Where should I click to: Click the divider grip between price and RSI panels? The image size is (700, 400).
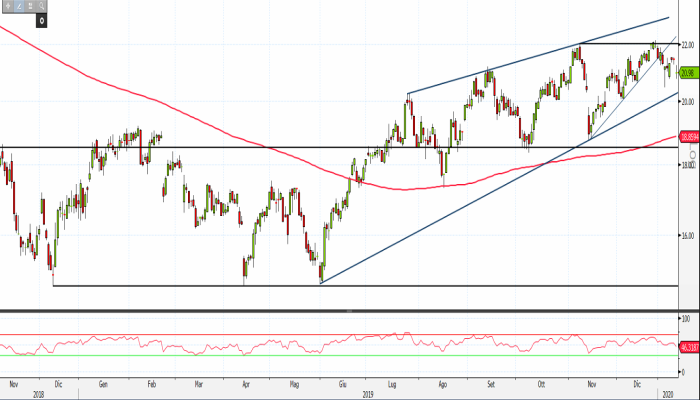click(350, 311)
